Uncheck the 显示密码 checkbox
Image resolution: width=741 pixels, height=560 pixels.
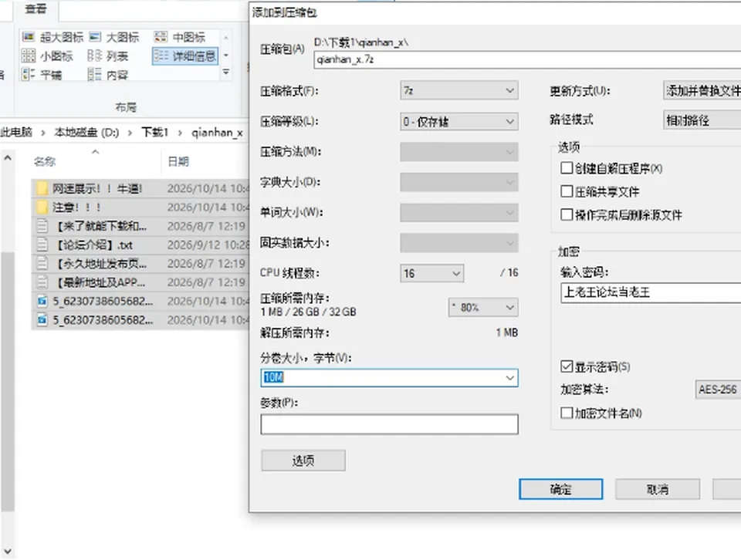567,366
